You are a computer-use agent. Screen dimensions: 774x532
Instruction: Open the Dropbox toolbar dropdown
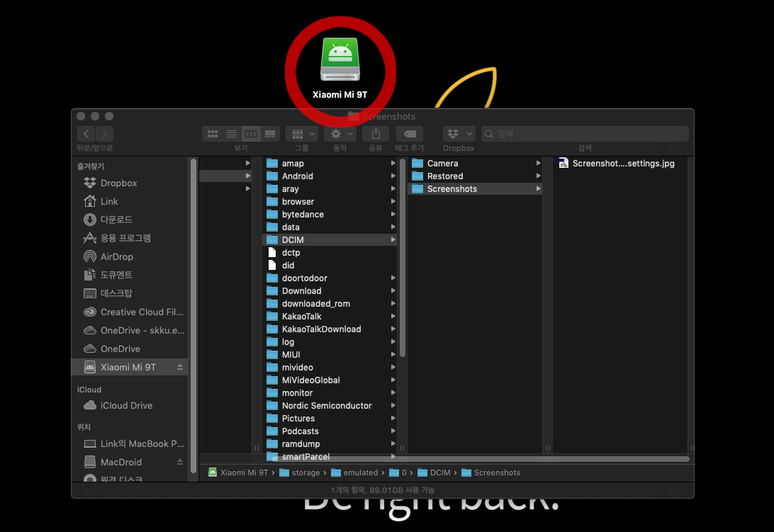coord(459,134)
